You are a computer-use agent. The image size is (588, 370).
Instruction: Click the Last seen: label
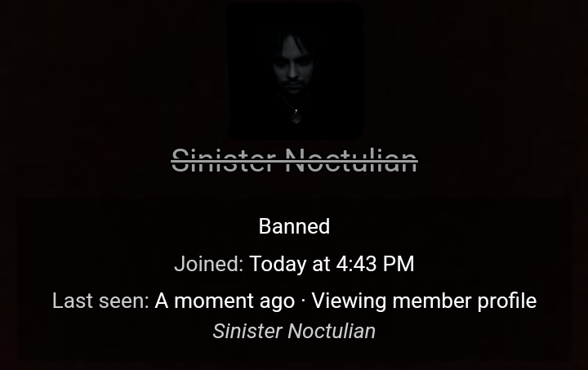click(x=101, y=301)
